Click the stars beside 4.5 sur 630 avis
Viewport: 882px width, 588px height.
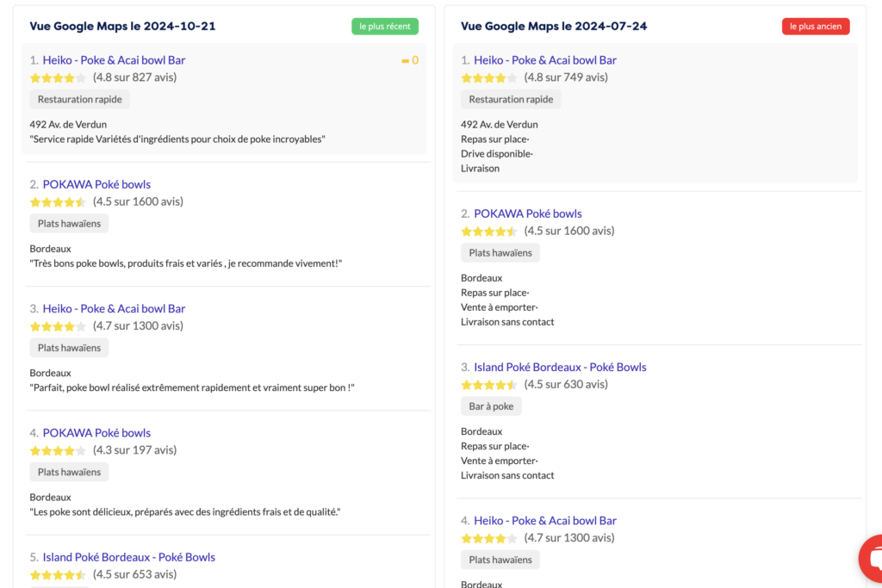click(489, 385)
